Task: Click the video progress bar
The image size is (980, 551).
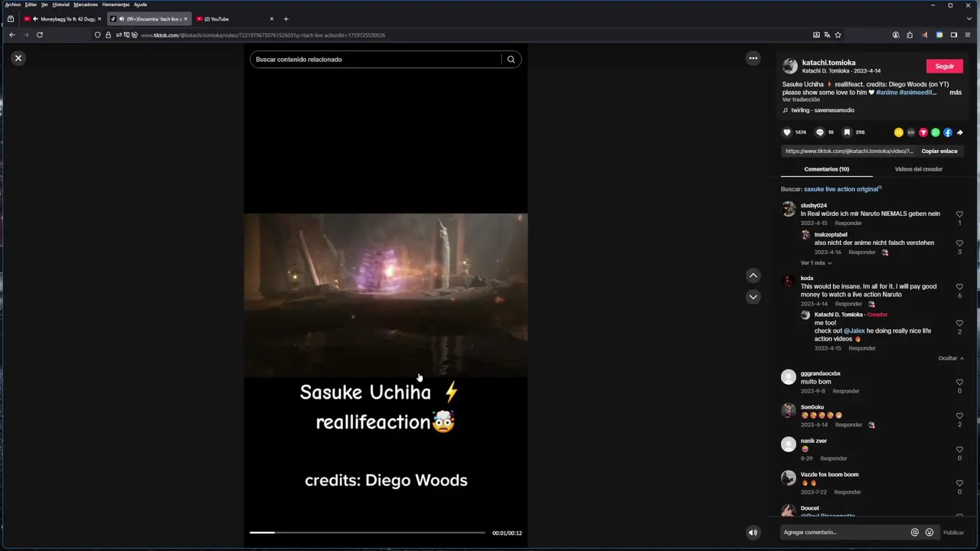Action: 367,533
